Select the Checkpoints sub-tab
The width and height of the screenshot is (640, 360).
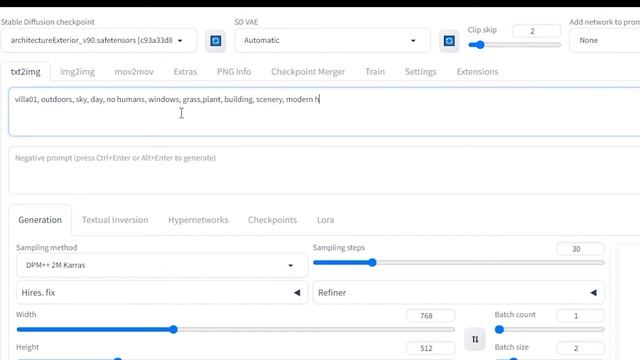(272, 220)
